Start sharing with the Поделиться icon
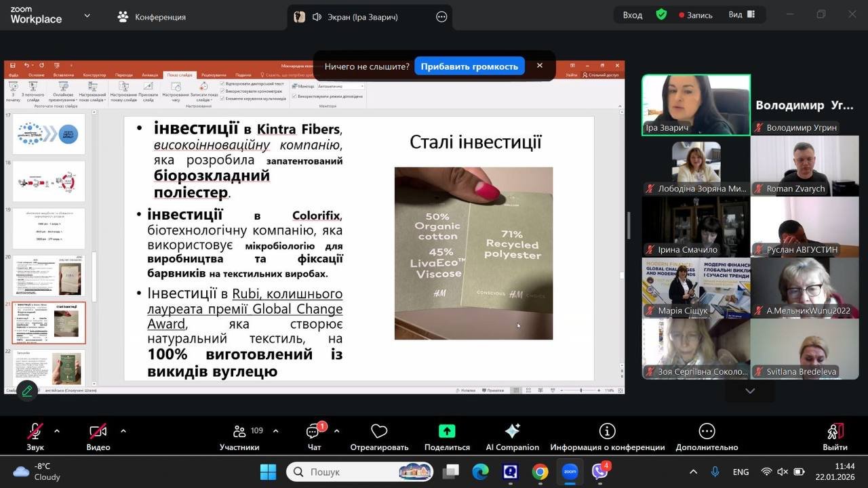868x488 pixels. tap(447, 432)
